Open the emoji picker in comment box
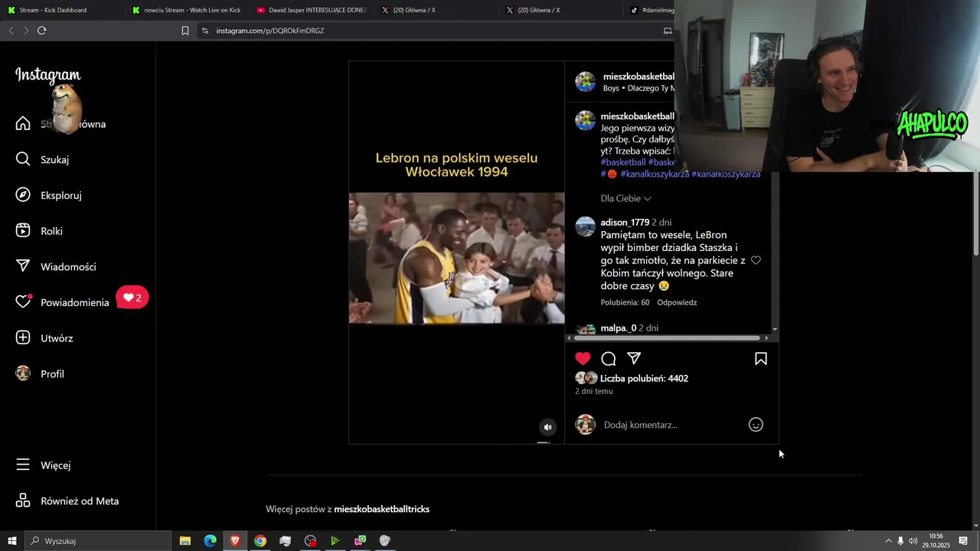Viewport: 980px width, 551px height. pos(756,425)
